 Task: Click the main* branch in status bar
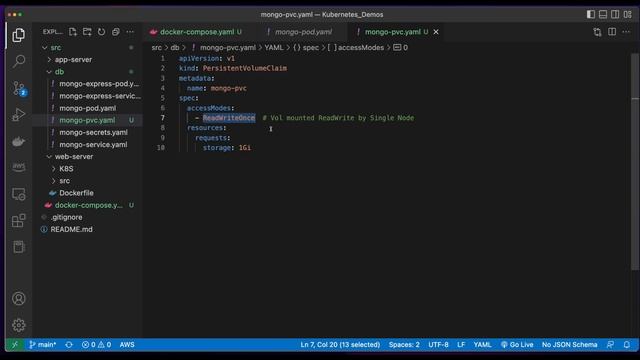[x=42, y=344]
